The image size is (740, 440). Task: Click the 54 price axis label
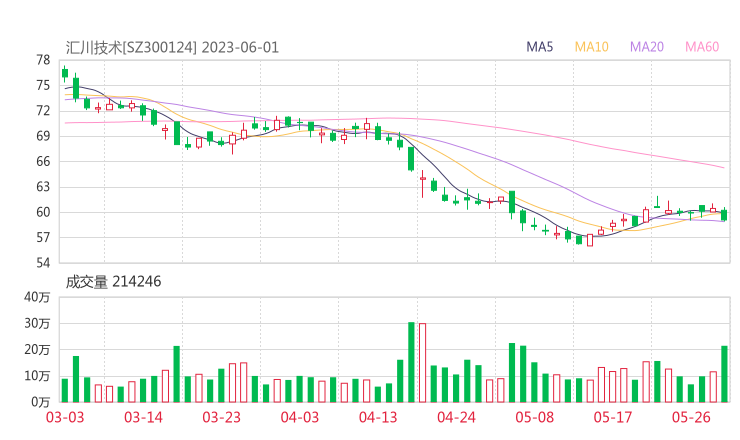pos(43,263)
